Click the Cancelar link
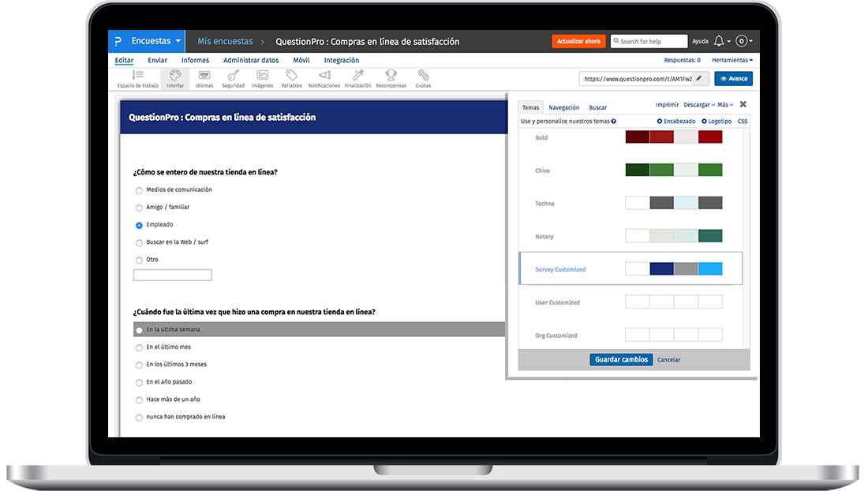Viewport: 868px width, 491px height. click(668, 360)
